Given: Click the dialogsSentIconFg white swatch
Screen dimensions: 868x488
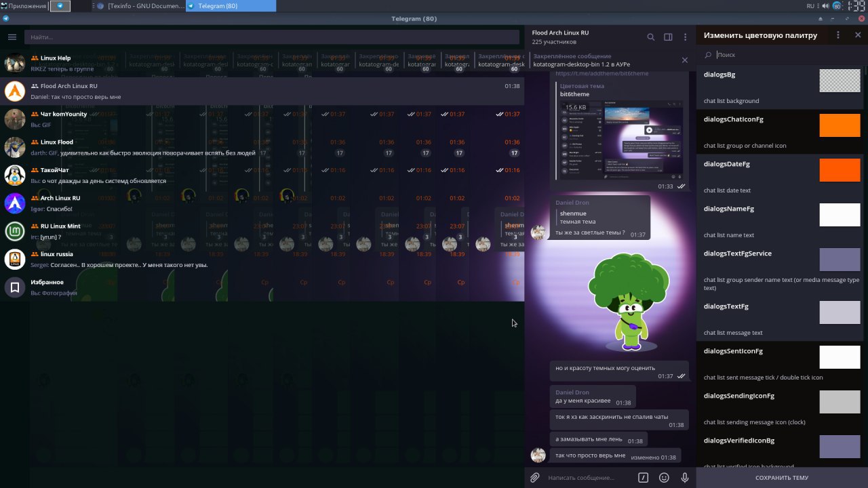Looking at the screenshot, I should pyautogui.click(x=840, y=357).
